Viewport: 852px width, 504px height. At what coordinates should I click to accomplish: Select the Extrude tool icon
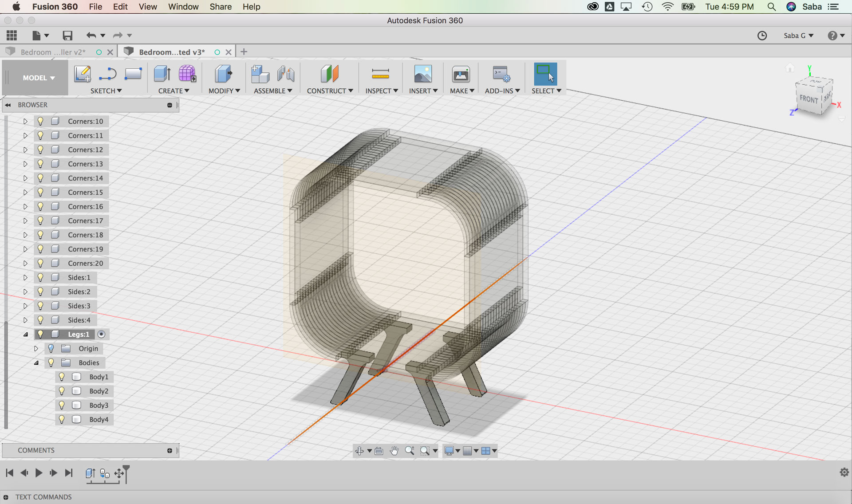click(x=162, y=74)
